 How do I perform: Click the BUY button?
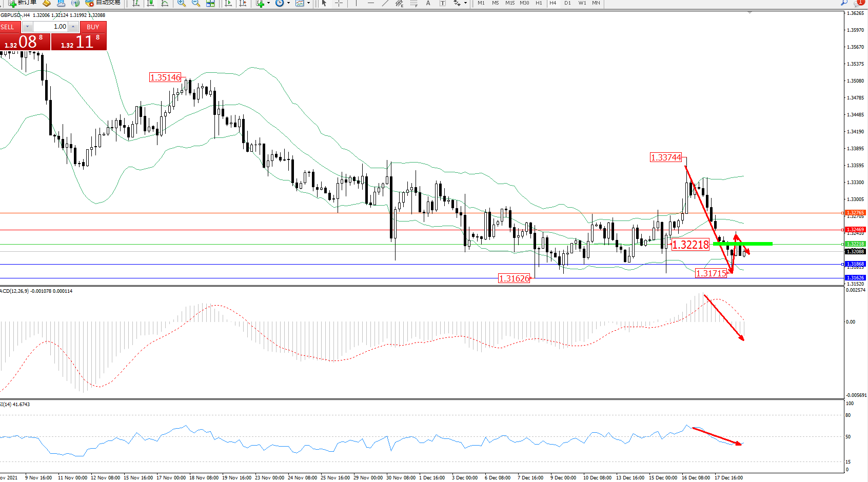(x=93, y=27)
